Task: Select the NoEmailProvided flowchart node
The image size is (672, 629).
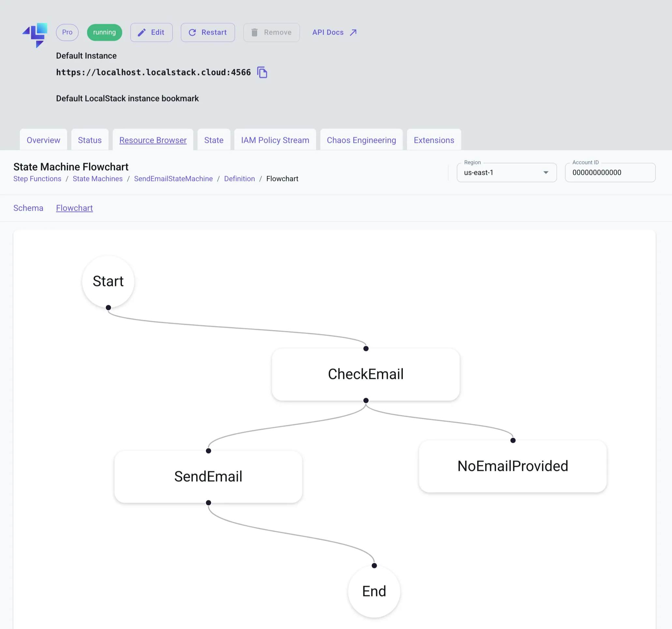Action: 512,466
